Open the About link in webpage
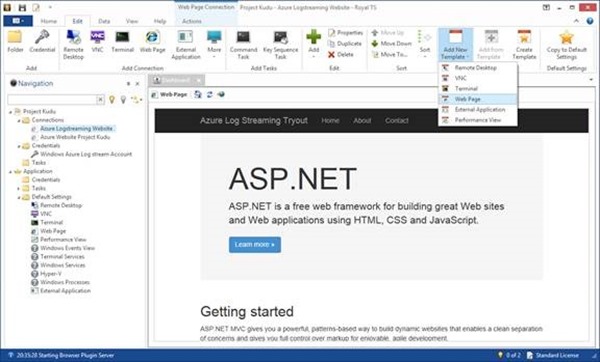This screenshot has width=600, height=362. click(362, 121)
